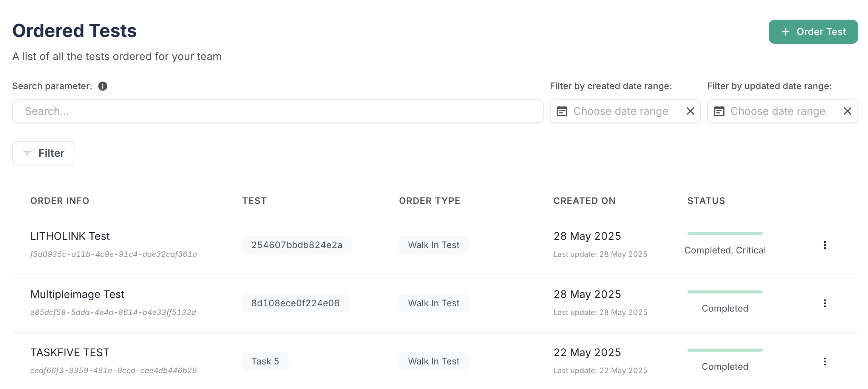Open the calendar icon for updated date range
Image resolution: width=868 pixels, height=389 pixels.
(720, 111)
